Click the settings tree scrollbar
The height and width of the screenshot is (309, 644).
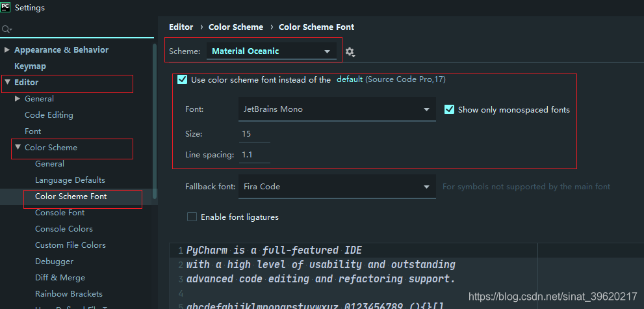pos(155,121)
